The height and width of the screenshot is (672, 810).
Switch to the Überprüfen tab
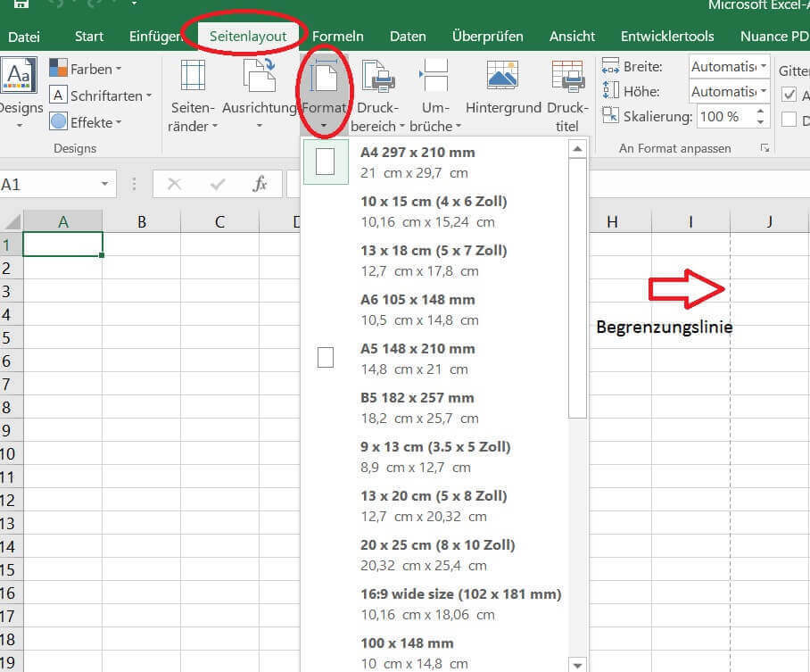point(488,37)
